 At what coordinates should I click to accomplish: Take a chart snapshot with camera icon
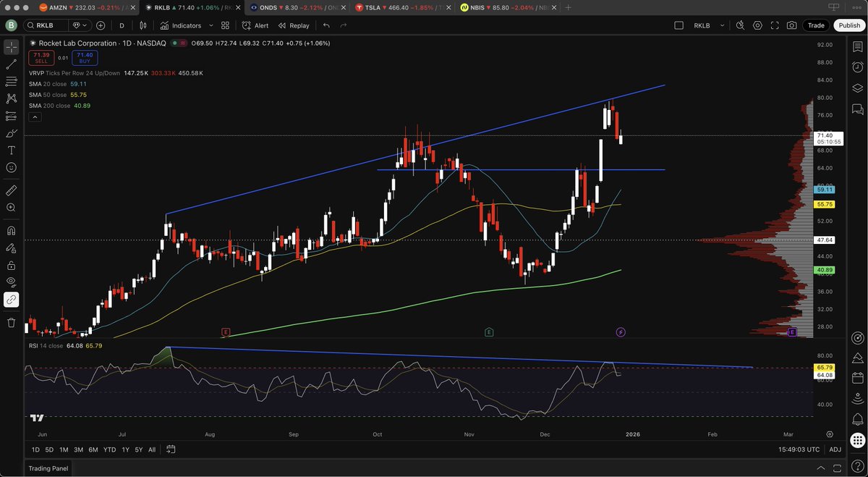coord(792,25)
